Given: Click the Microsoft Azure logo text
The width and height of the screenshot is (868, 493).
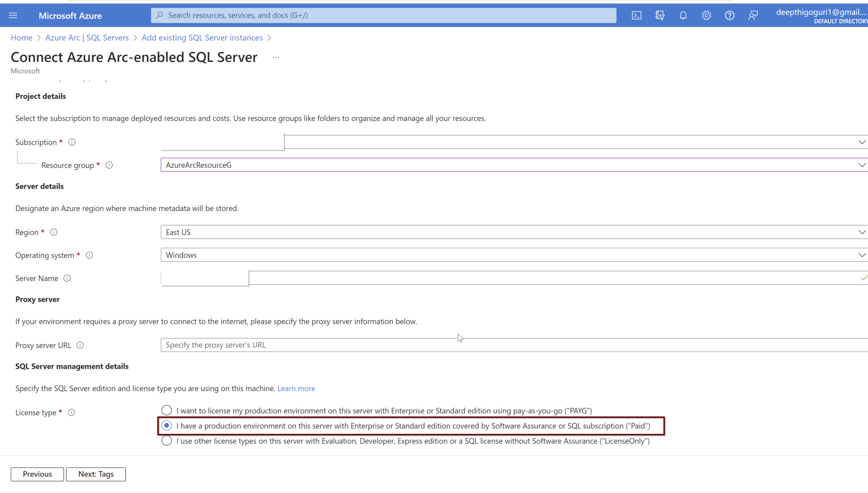Looking at the screenshot, I should click(x=70, y=16).
